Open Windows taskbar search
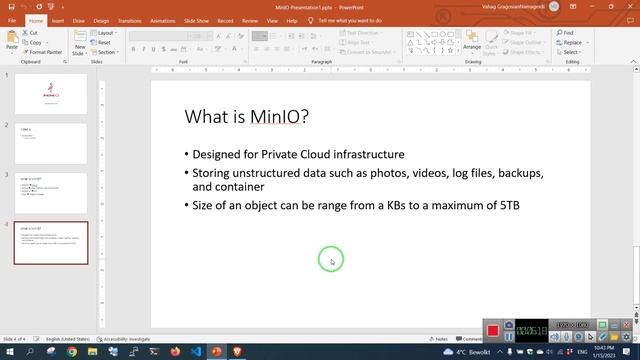Screen dimensions: 640x360 pos(30,351)
